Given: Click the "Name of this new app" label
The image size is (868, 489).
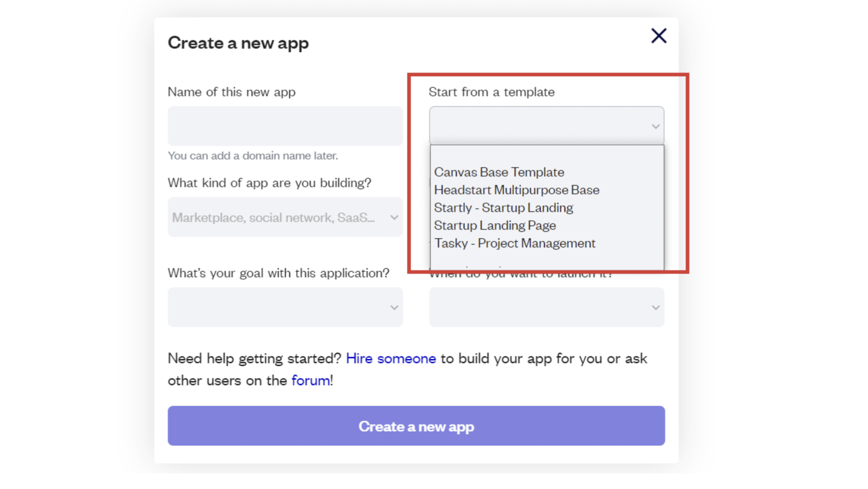Looking at the screenshot, I should [231, 92].
